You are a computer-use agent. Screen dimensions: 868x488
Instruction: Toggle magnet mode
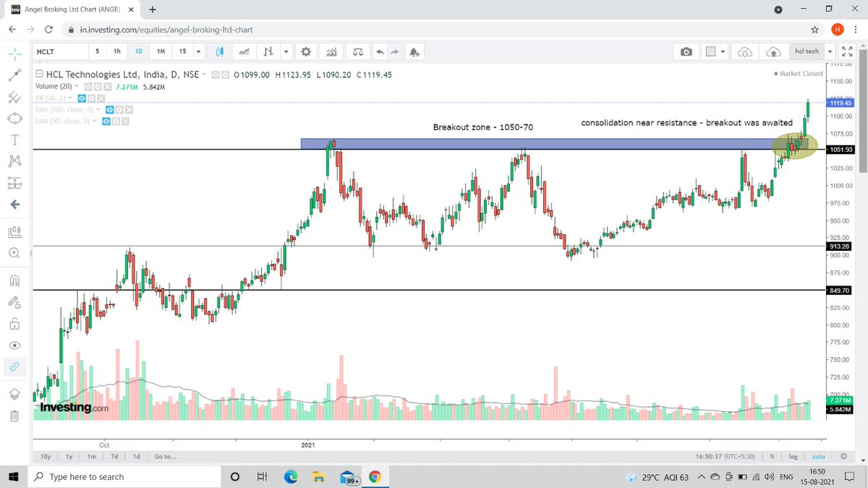pyautogui.click(x=14, y=280)
